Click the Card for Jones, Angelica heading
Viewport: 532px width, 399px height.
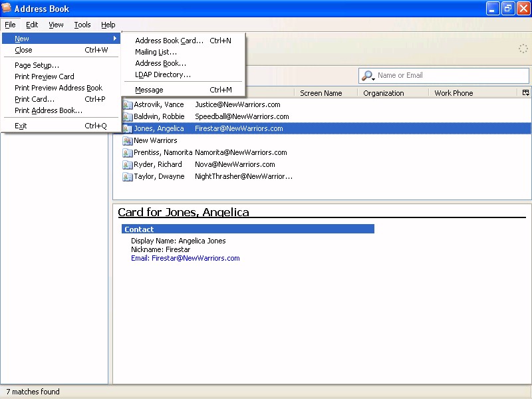click(184, 212)
